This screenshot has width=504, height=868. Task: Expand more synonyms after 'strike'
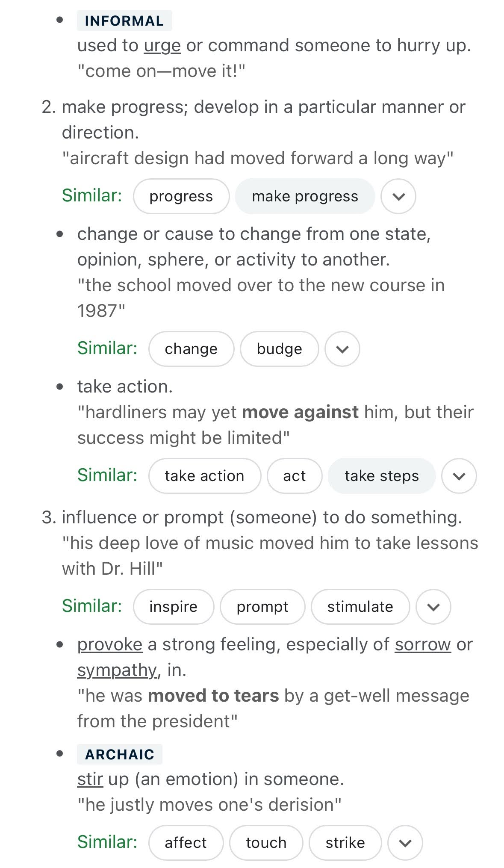[405, 843]
